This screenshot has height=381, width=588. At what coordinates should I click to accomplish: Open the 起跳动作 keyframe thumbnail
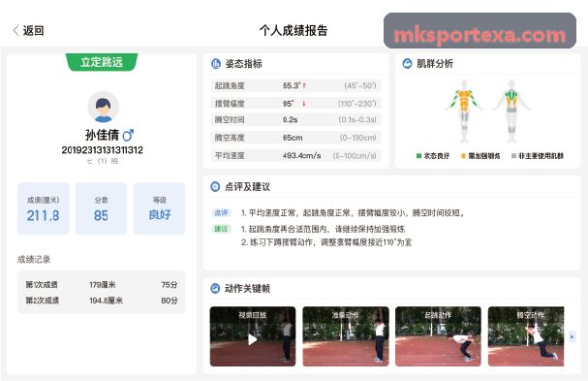point(438,336)
